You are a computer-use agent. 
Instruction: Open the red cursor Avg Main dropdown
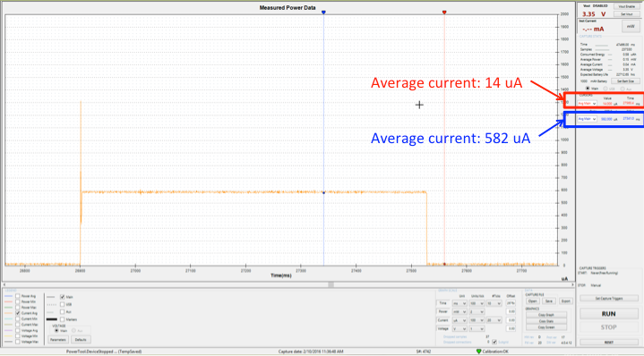(x=587, y=104)
